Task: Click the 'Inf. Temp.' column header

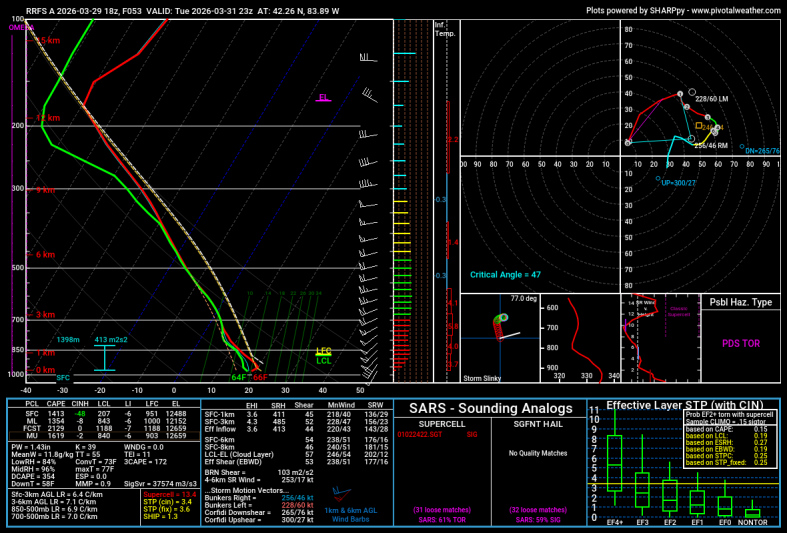Action: pos(445,30)
